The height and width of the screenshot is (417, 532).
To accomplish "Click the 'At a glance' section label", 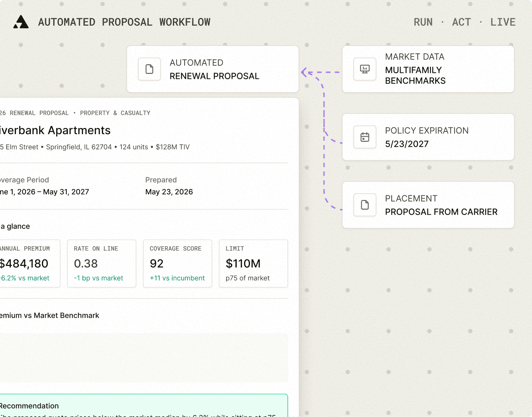I will (x=15, y=226).
